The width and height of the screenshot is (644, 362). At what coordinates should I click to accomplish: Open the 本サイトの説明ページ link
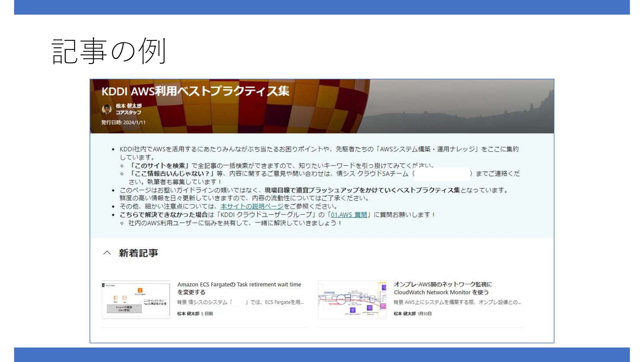pyautogui.click(x=252, y=206)
